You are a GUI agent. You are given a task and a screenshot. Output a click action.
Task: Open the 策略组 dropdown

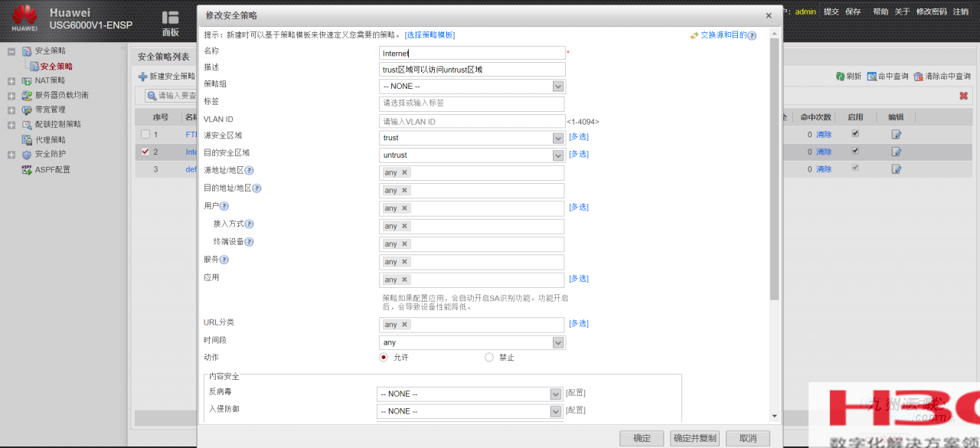tap(472, 87)
